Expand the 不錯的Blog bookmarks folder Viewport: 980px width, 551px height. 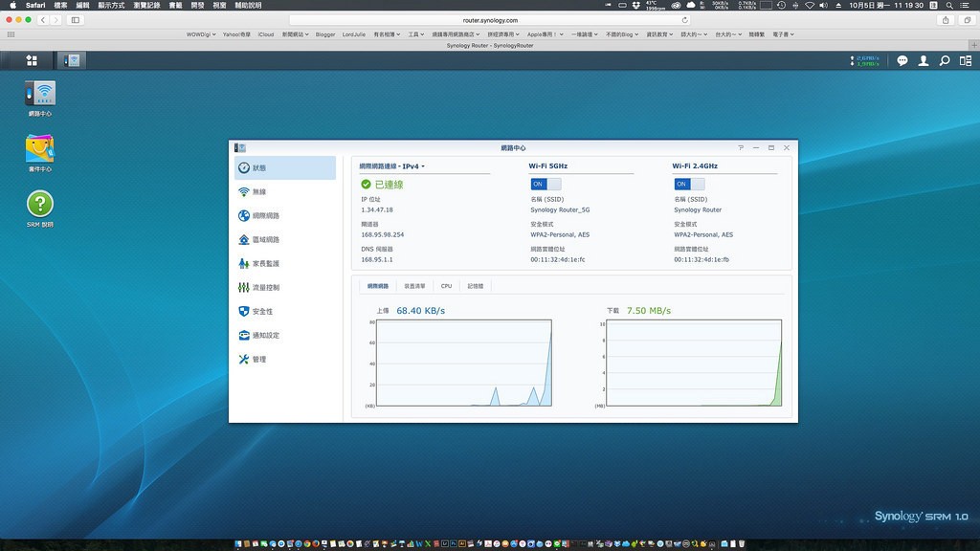click(622, 34)
